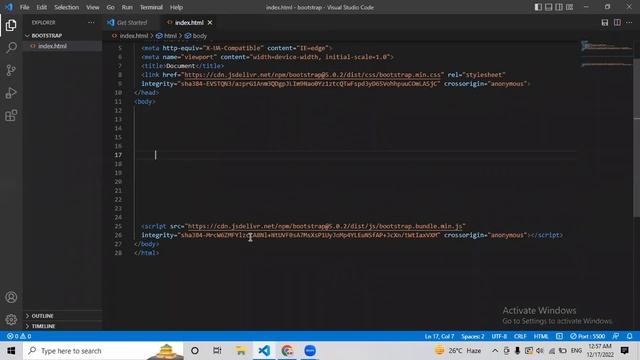Screen dimensions: 640x360
Task: Open the Source Control view
Action: [11, 70]
